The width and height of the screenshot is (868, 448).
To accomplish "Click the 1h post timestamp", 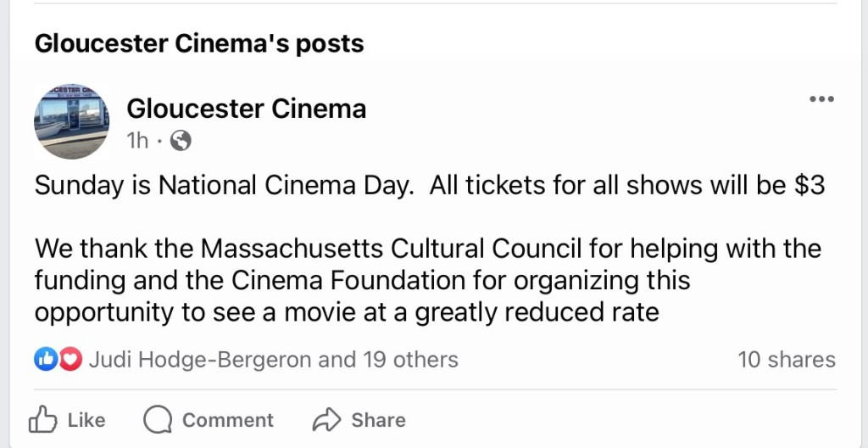I will pos(136,141).
